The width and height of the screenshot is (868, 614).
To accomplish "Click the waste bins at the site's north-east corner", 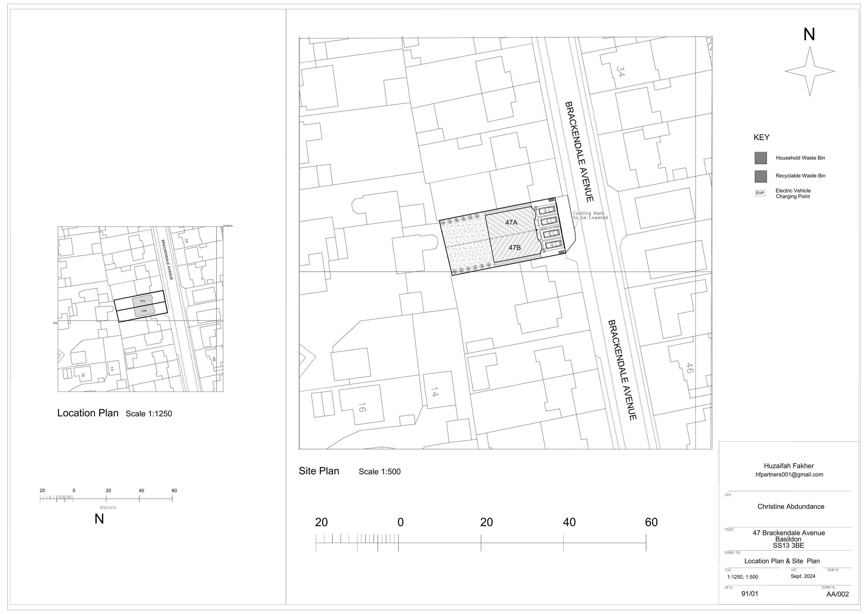I will click(x=551, y=200).
